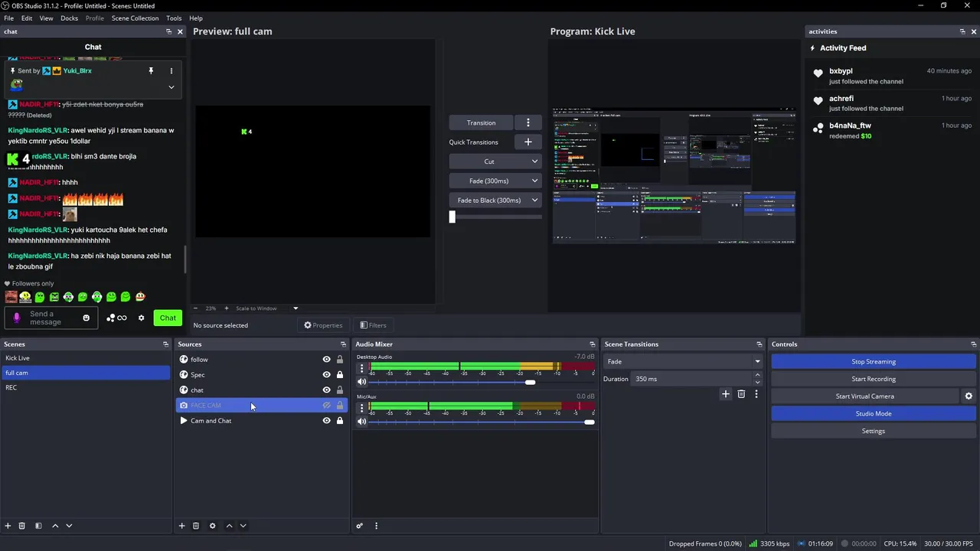This screenshot has height=551, width=980.
Task: Remove selected scene using the Scenes trash icon
Action: (x=21, y=526)
